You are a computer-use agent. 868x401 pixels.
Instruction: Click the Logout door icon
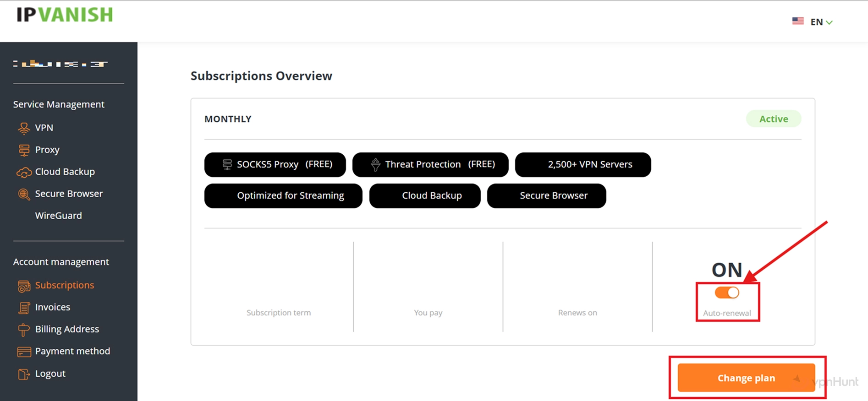click(x=24, y=374)
